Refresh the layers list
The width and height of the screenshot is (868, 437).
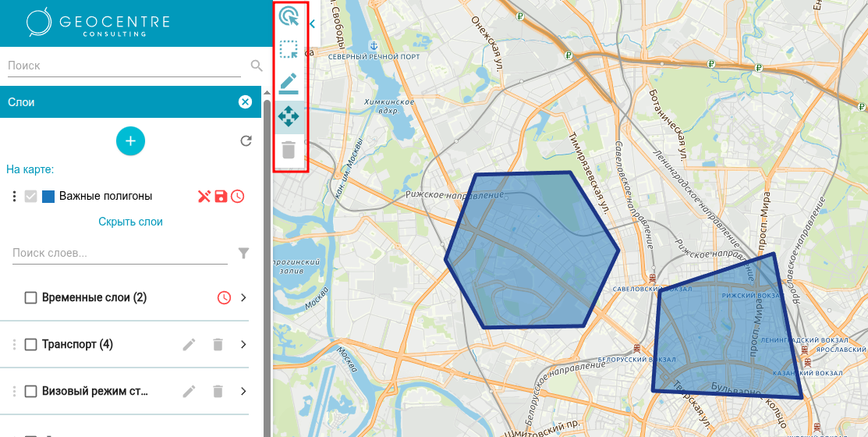tap(246, 141)
